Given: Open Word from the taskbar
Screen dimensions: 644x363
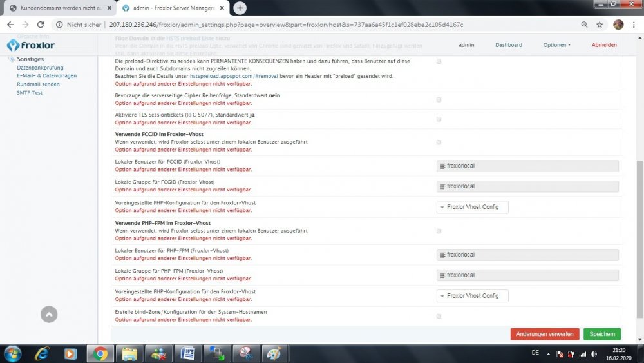Looking at the screenshot, I should click(x=187, y=354).
